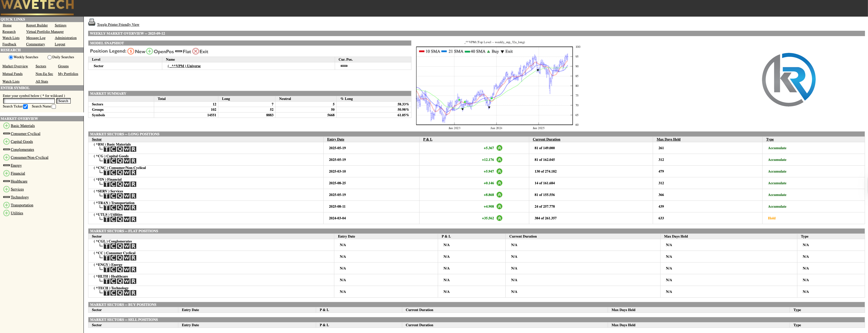Click the Q icon under Financial row
Viewport: 868px width, 333px height.
click(120, 184)
